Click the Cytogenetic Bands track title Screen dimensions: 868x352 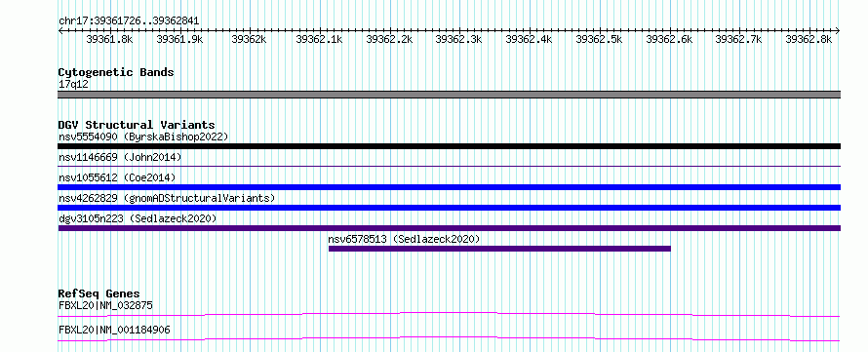pyautogui.click(x=116, y=72)
